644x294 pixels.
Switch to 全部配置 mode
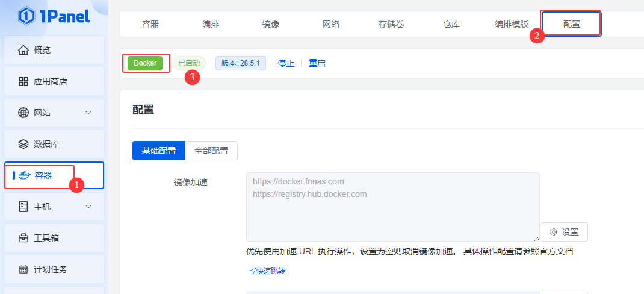[211, 151]
